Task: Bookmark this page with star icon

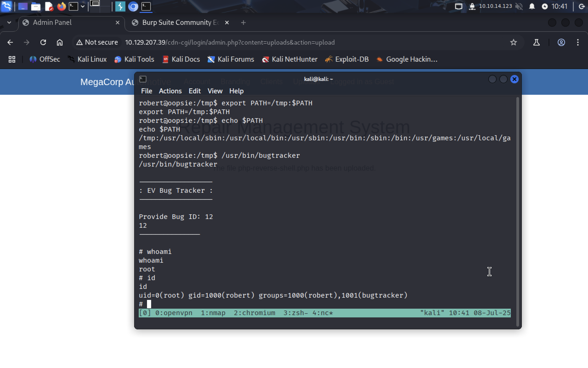Action: 513,42
